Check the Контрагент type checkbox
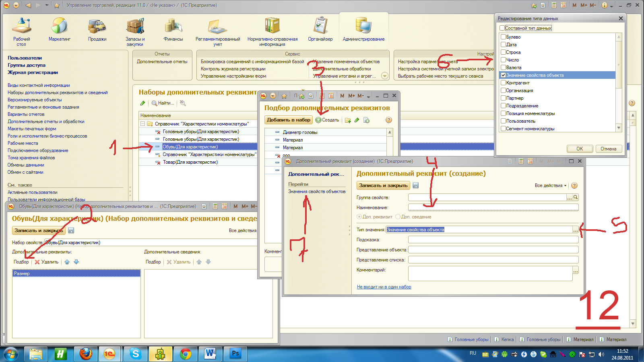The width and height of the screenshot is (644, 362). 503,83
